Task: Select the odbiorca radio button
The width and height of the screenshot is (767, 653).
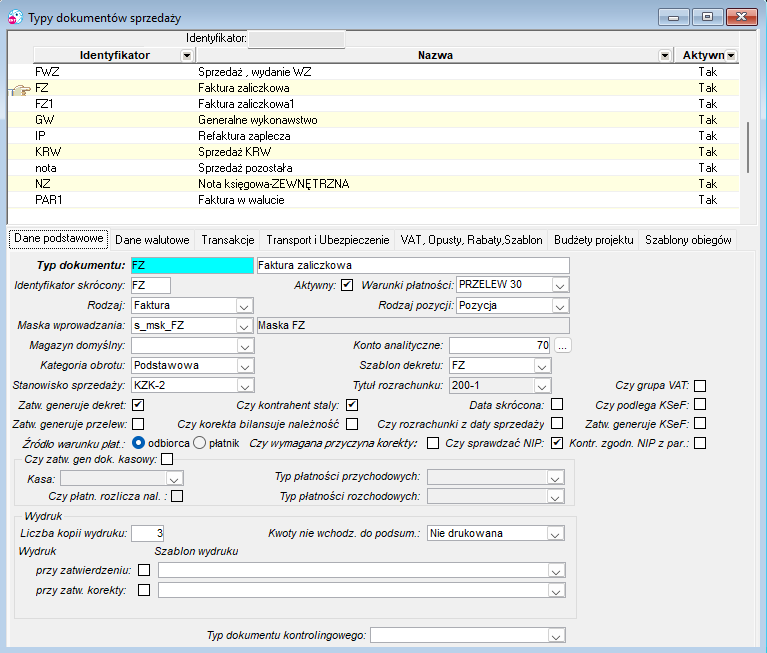Action: pyautogui.click(x=138, y=443)
